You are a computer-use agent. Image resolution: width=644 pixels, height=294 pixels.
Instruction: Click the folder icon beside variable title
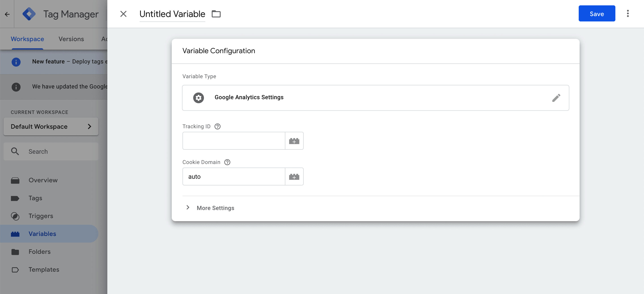point(216,14)
